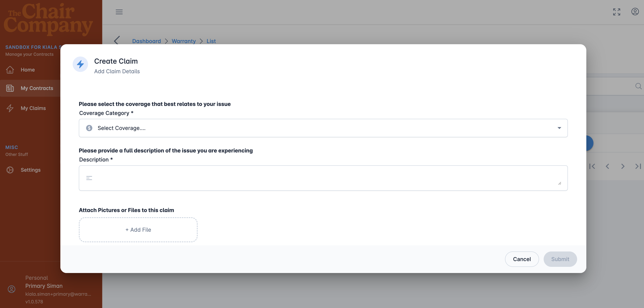Click into the Description text area
This screenshot has width=644, height=308.
323,178
